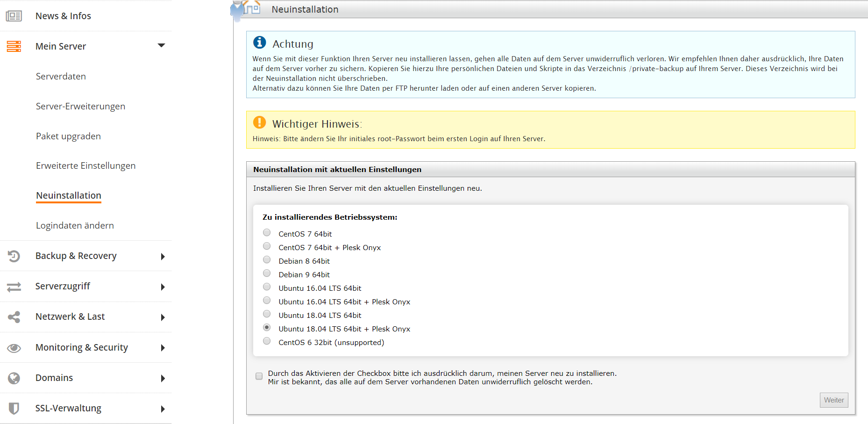Click the Monitoring & Security eye icon

14,348
